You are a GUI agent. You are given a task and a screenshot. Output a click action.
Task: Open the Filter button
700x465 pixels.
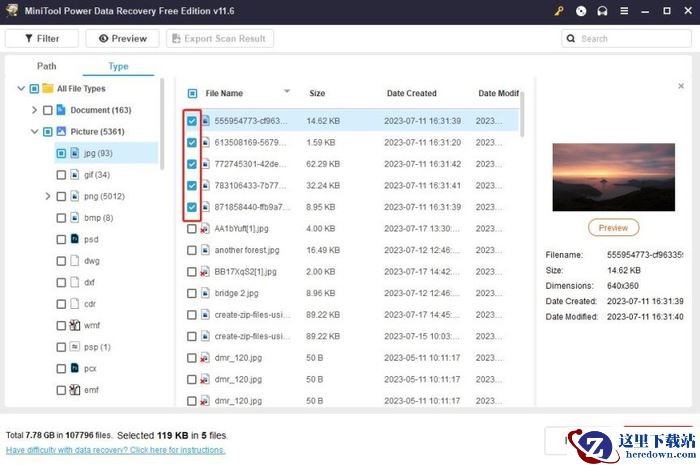pos(42,38)
